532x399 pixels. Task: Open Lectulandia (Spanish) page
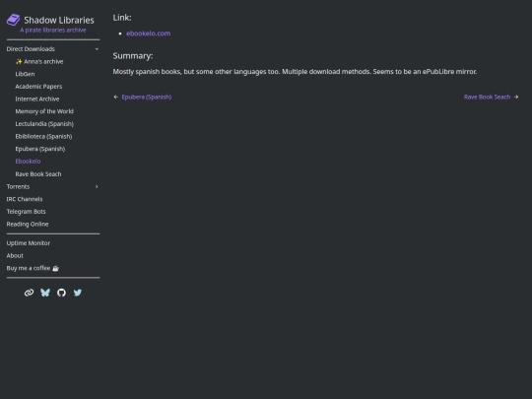click(x=44, y=124)
